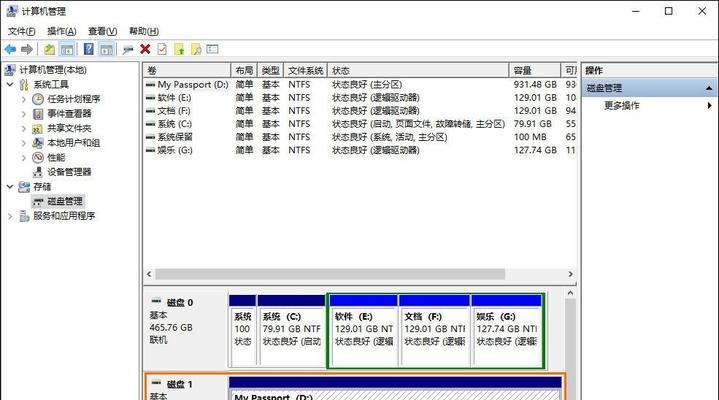This screenshot has height=400, width=719.
Task: Select the 系统 (C:) volume row
Action: click(360, 124)
